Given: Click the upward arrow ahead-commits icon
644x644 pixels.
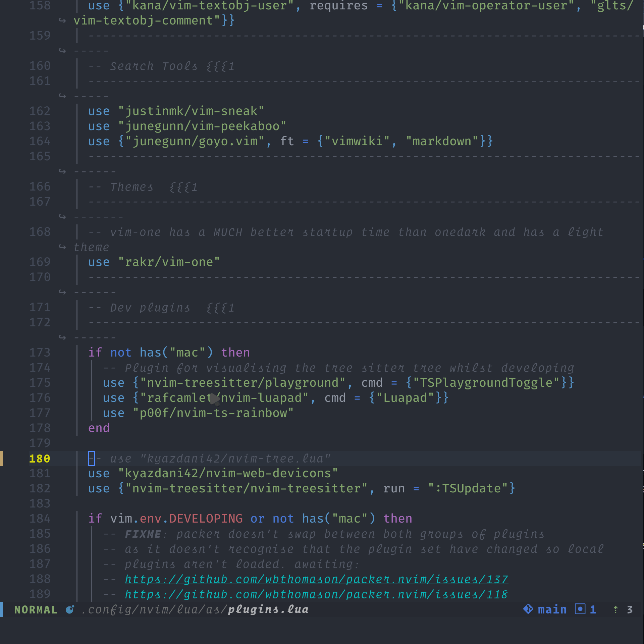Looking at the screenshot, I should pyautogui.click(x=615, y=609).
